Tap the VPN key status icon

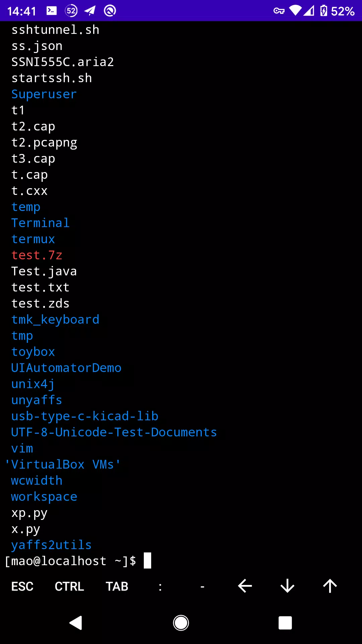click(279, 11)
